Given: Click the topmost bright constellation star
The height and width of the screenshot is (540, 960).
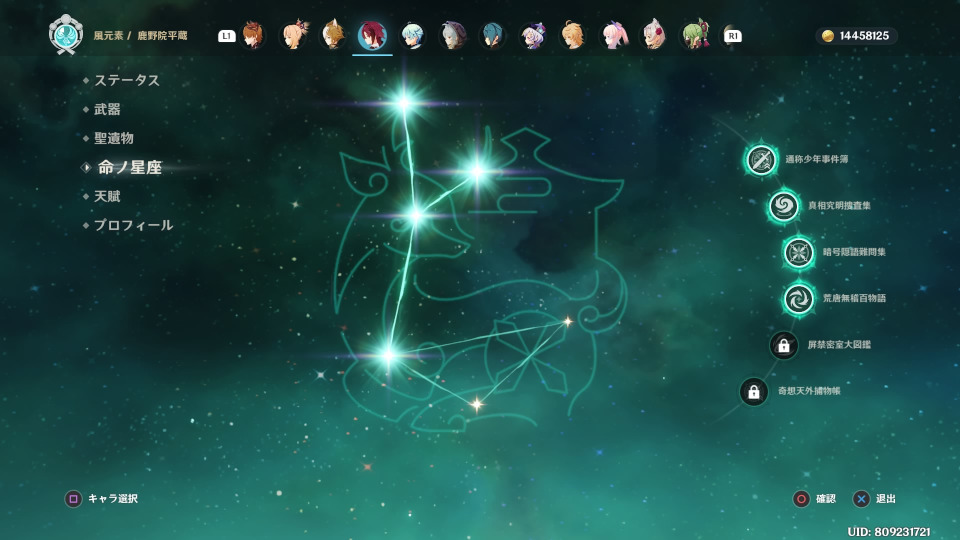Looking at the screenshot, I should point(404,102).
